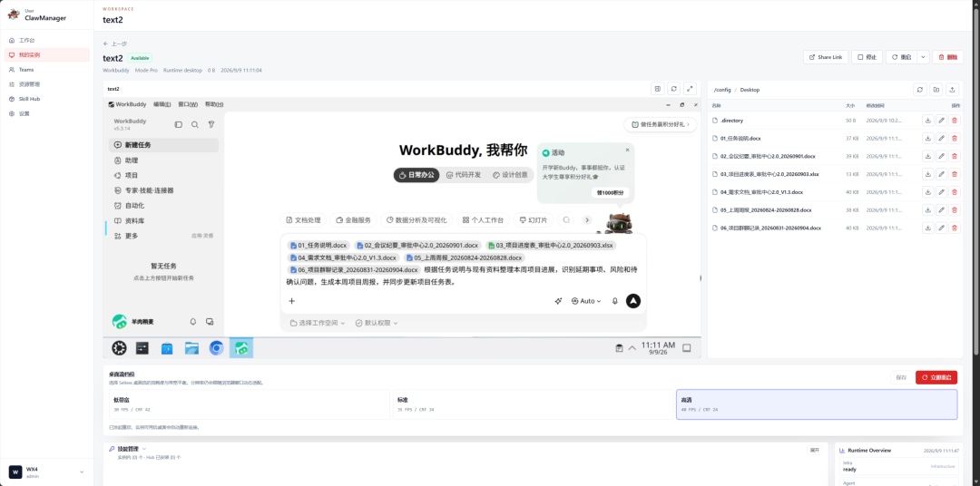Select 新建任务 in WorkBuddy sidebar

(163, 145)
